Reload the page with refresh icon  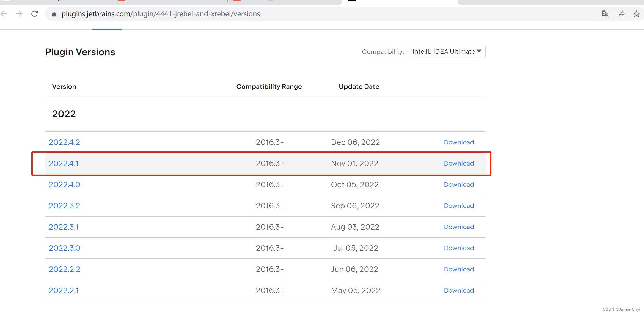35,14
